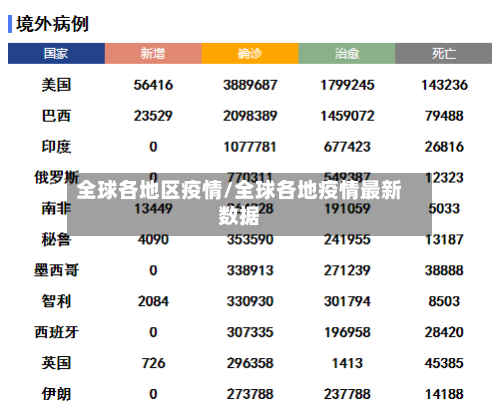Click 伊朗 confirmed value 273788
This screenshot has height=409, width=500.
250,394
